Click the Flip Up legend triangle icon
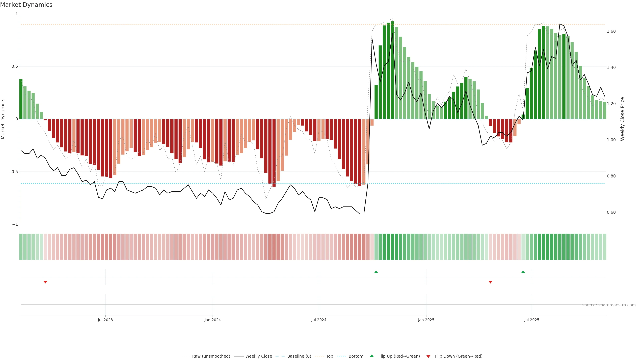This screenshot has width=644, height=362. pos(372,356)
